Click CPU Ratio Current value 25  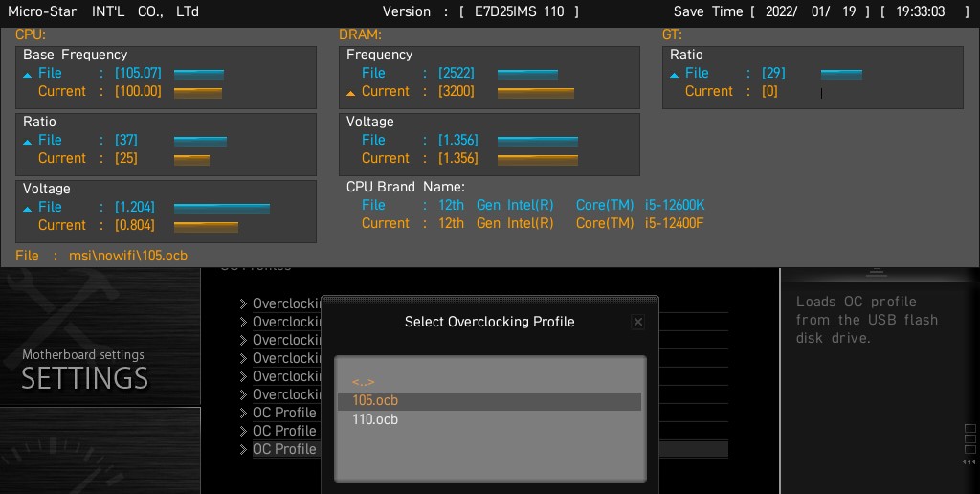[x=126, y=158]
